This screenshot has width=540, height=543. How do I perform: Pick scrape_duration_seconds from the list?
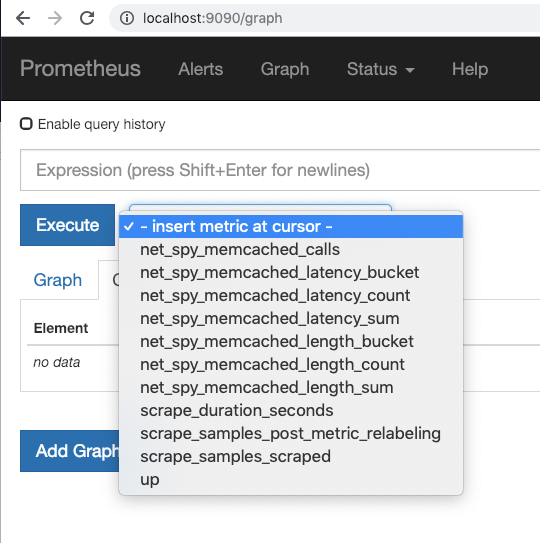291,410
